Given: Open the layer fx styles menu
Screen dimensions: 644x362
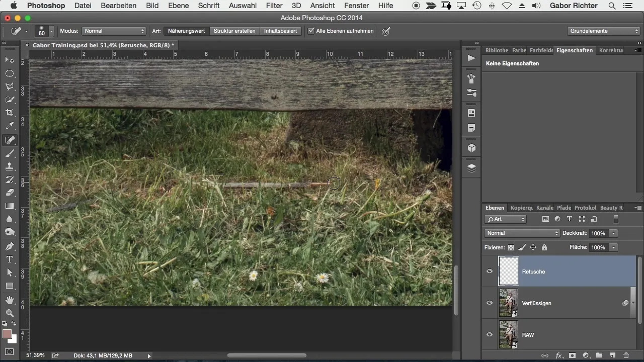Looking at the screenshot, I should 558,355.
